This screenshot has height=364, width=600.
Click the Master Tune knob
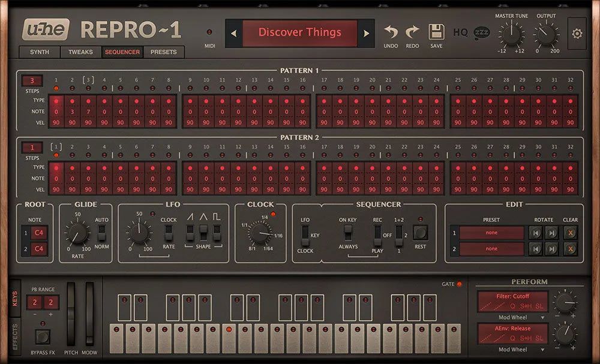point(511,34)
